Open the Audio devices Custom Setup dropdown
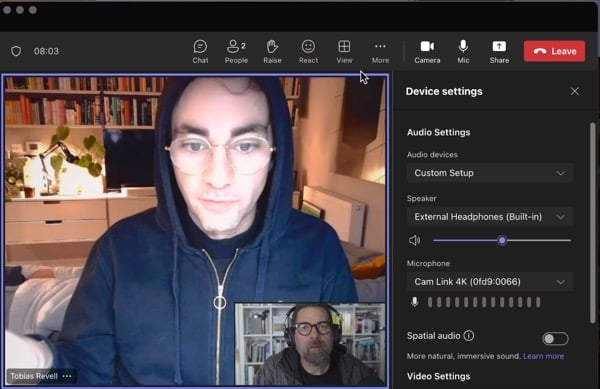Image resolution: width=600 pixels, height=389 pixels. [489, 173]
